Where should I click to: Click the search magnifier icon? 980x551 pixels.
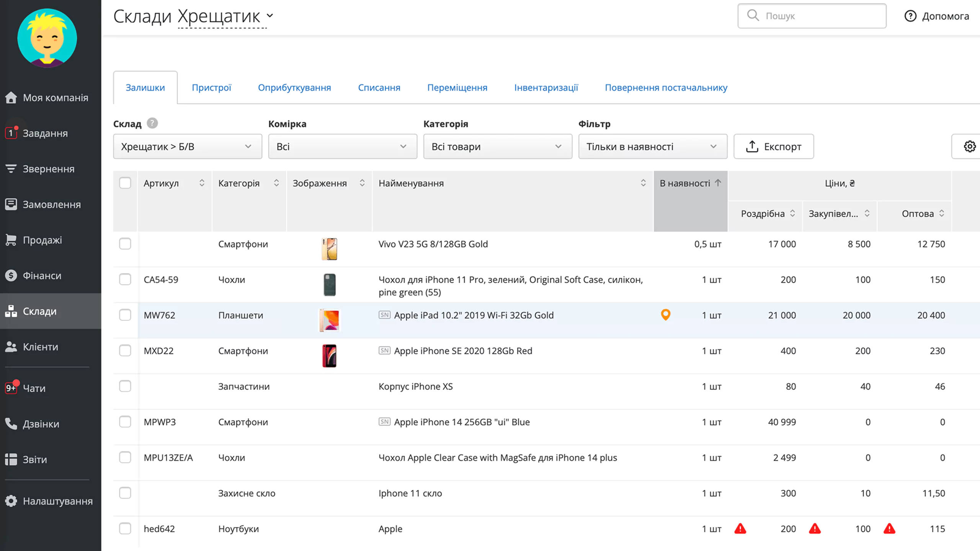(753, 15)
